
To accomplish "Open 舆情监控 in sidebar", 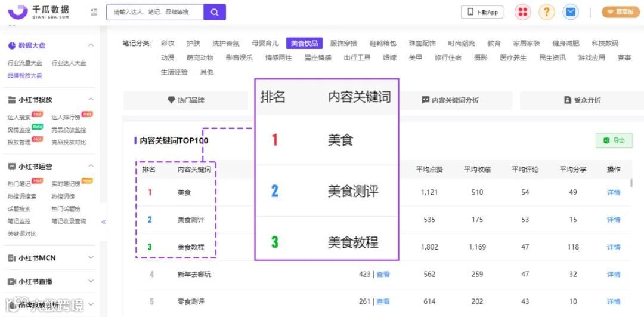I will pyautogui.click(x=19, y=130).
